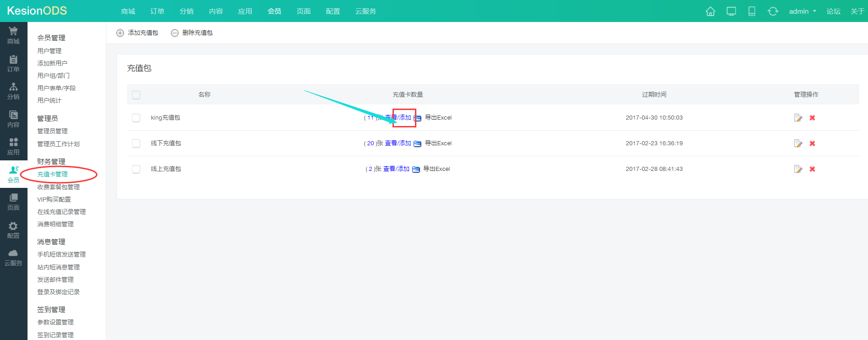868x340 pixels.
Task: Check the king充值包 row checkbox
Action: click(136, 118)
